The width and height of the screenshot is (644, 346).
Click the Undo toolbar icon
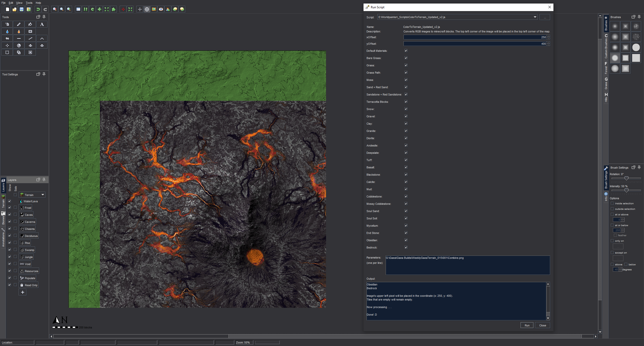click(x=38, y=9)
